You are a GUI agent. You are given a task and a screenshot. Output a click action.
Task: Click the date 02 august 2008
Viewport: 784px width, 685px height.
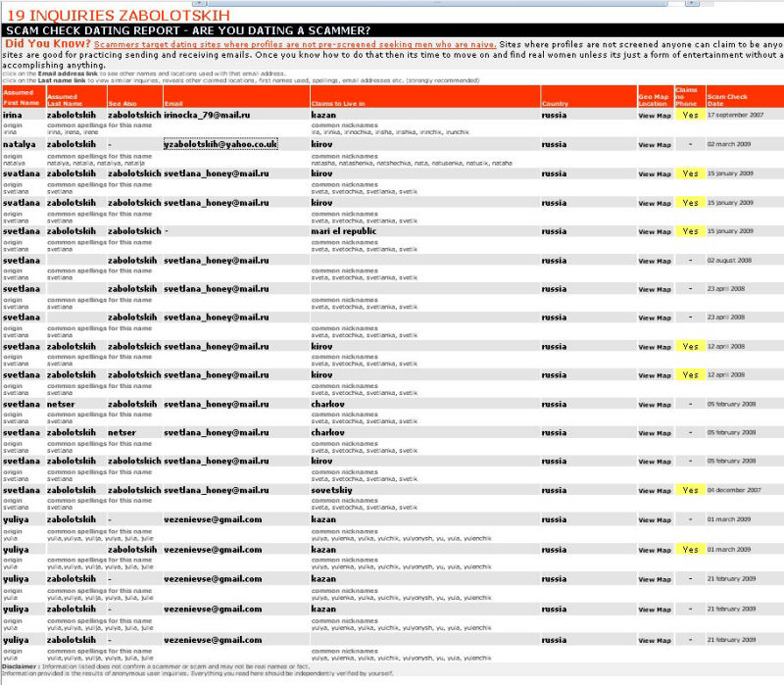pyautogui.click(x=729, y=260)
